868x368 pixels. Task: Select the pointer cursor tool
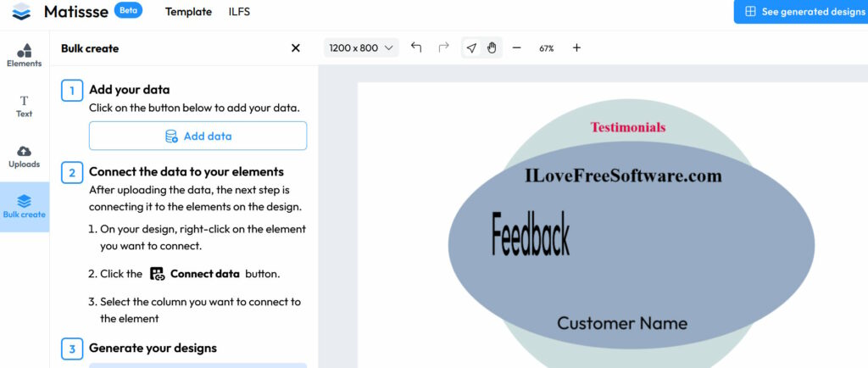point(471,48)
